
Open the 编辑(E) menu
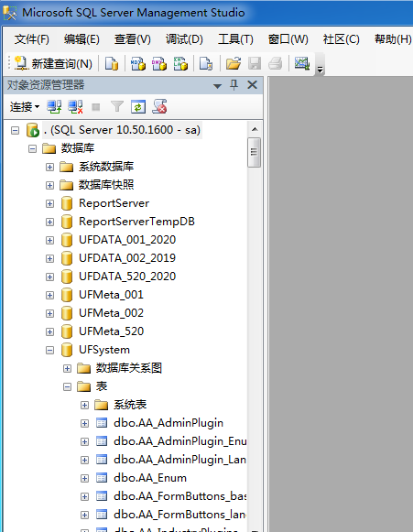click(x=82, y=39)
